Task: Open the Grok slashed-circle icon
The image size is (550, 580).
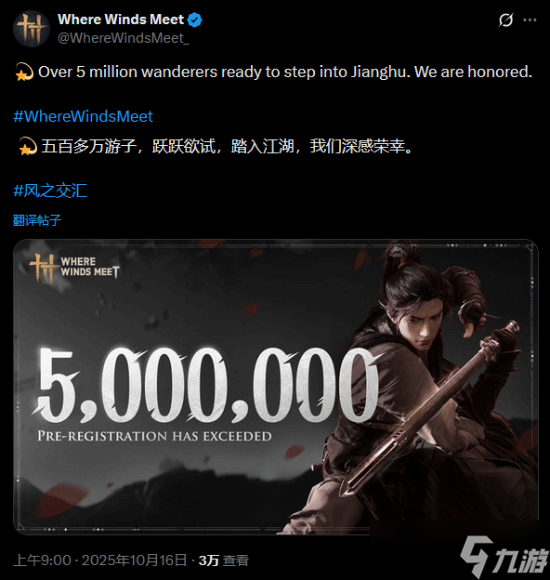Action: (506, 20)
